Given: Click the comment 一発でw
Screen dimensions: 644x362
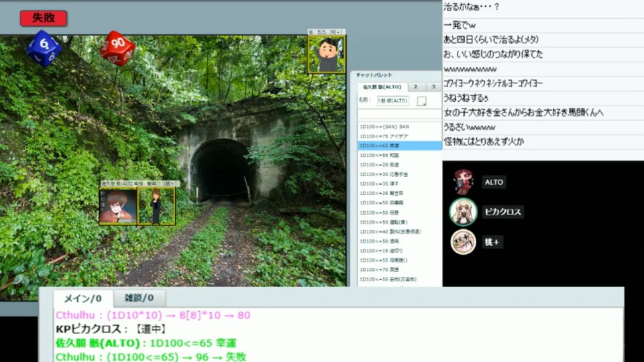Looking at the screenshot, I should pyautogui.click(x=460, y=25).
